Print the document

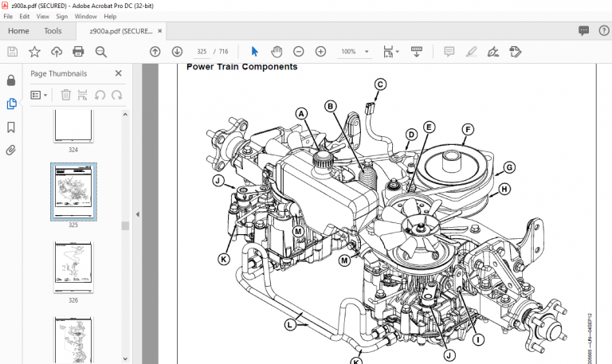[x=78, y=52]
